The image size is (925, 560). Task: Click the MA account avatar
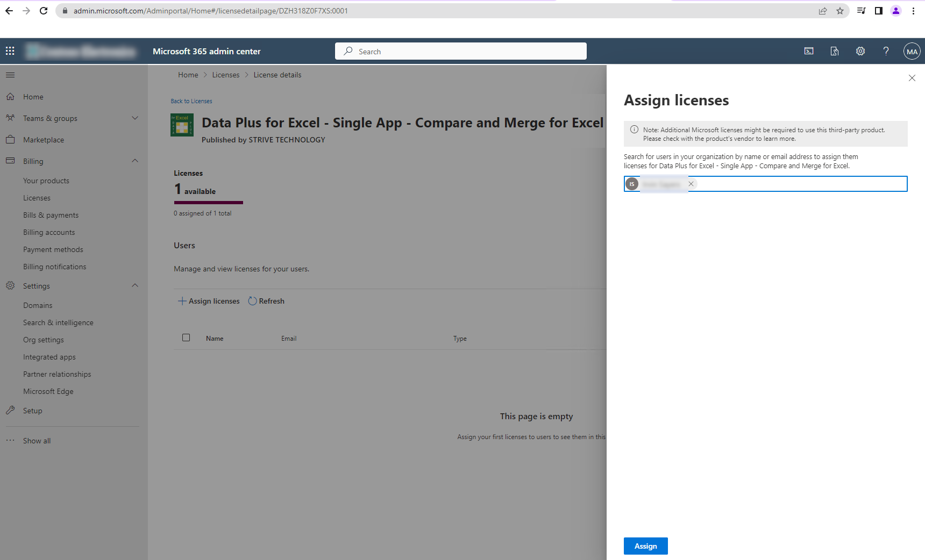[912, 51]
